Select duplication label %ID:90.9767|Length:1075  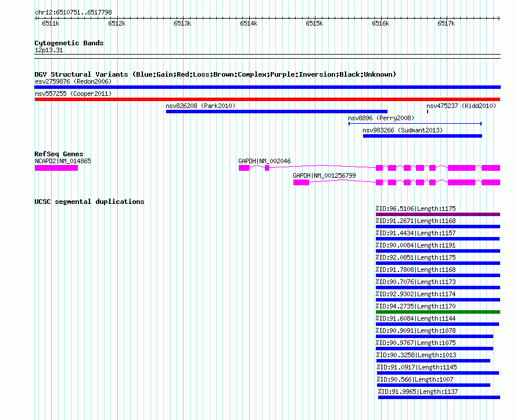[x=415, y=343]
